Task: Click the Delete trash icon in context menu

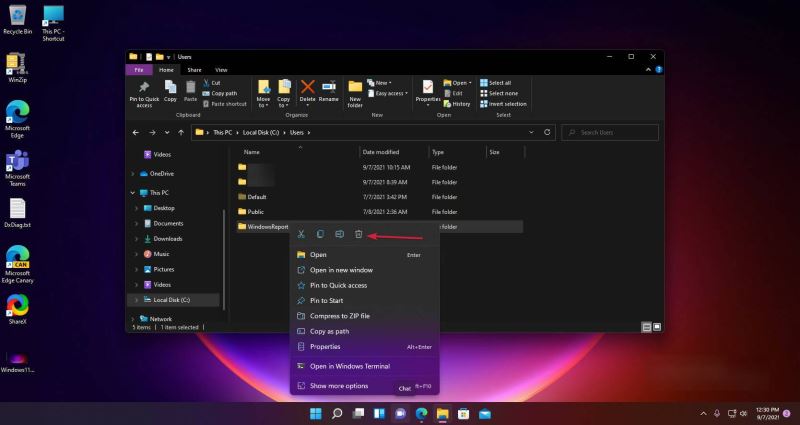Action: pyautogui.click(x=358, y=234)
